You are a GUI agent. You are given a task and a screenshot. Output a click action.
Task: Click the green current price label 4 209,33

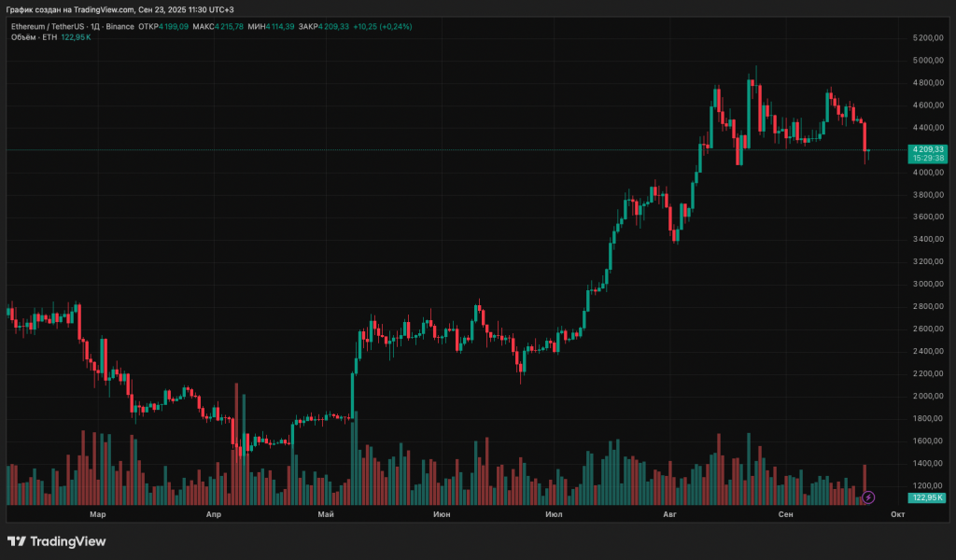pos(928,149)
